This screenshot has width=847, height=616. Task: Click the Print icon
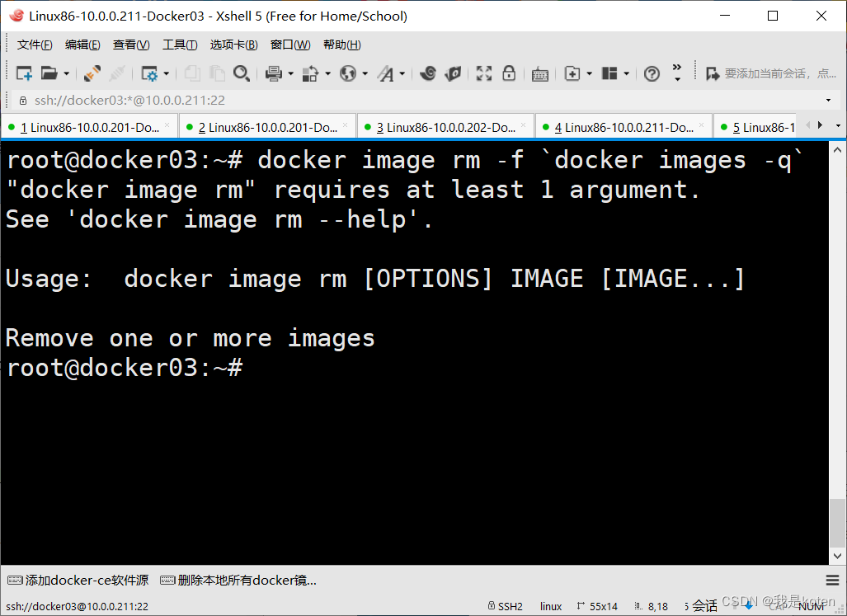(x=273, y=73)
